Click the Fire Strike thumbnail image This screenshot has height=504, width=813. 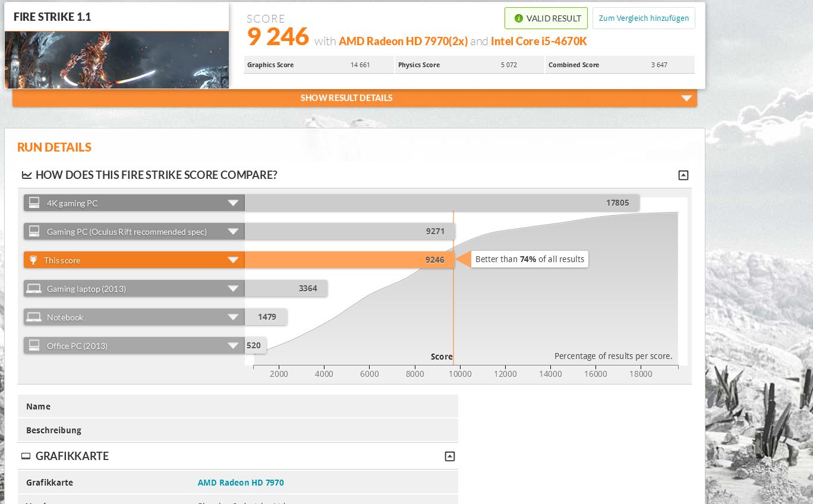(116, 60)
